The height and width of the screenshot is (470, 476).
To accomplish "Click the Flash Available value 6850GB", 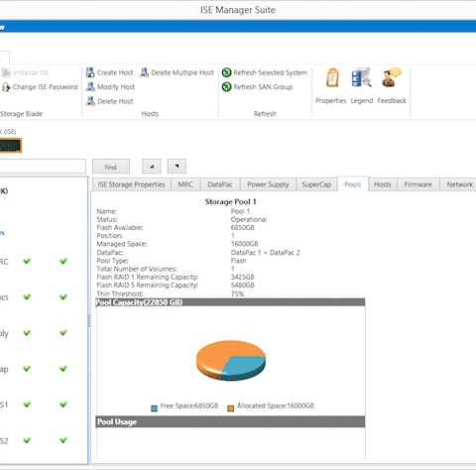I will 243,228.
